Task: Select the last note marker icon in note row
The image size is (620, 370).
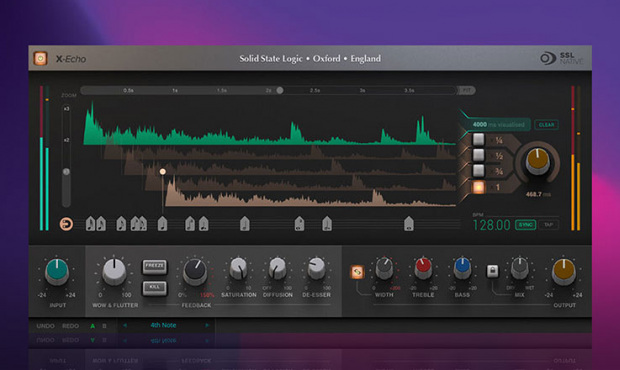Action: point(408,224)
